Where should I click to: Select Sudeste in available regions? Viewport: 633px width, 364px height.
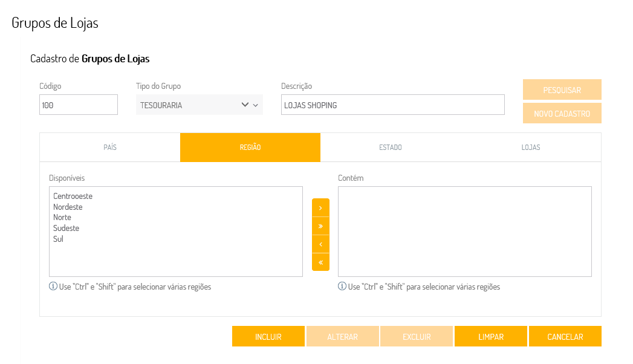point(67,229)
